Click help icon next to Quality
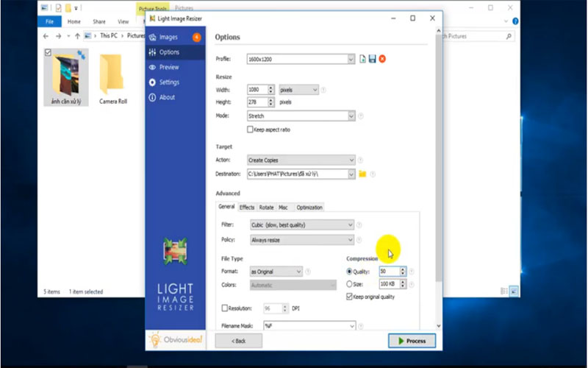This screenshot has width=588, height=368. (x=412, y=272)
